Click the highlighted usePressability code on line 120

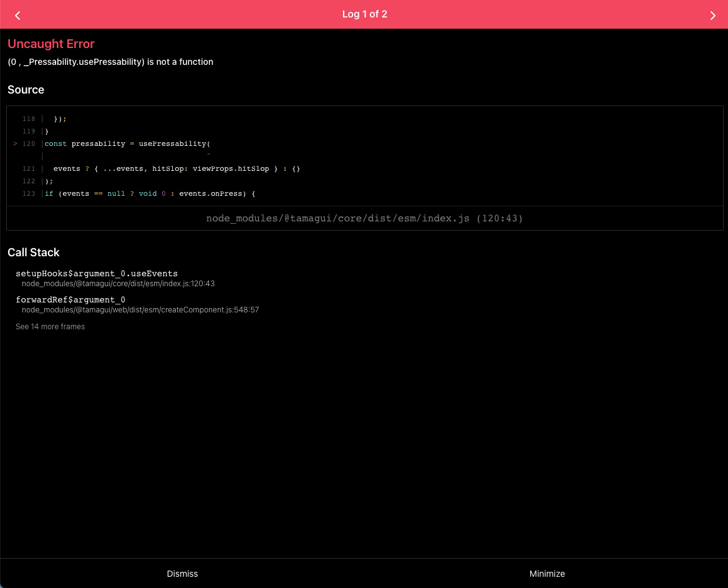point(172,143)
